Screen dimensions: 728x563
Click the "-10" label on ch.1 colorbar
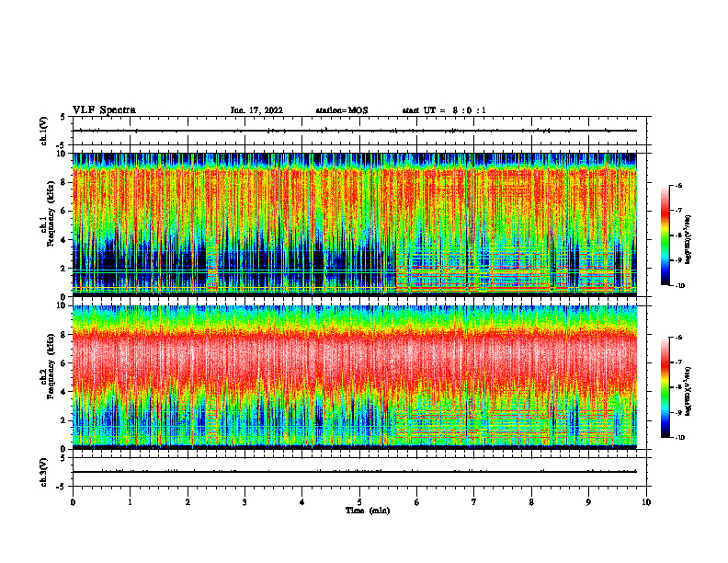coord(680,286)
